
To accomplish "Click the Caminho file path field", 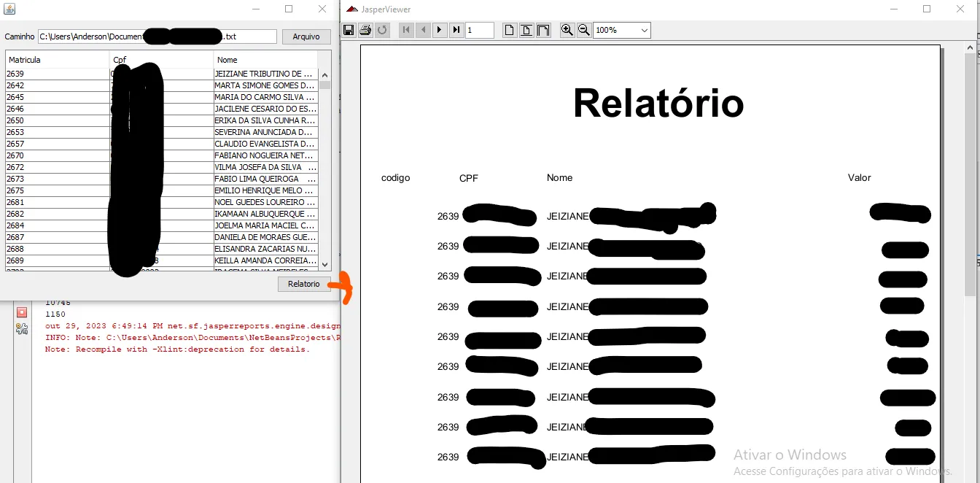I will point(157,36).
